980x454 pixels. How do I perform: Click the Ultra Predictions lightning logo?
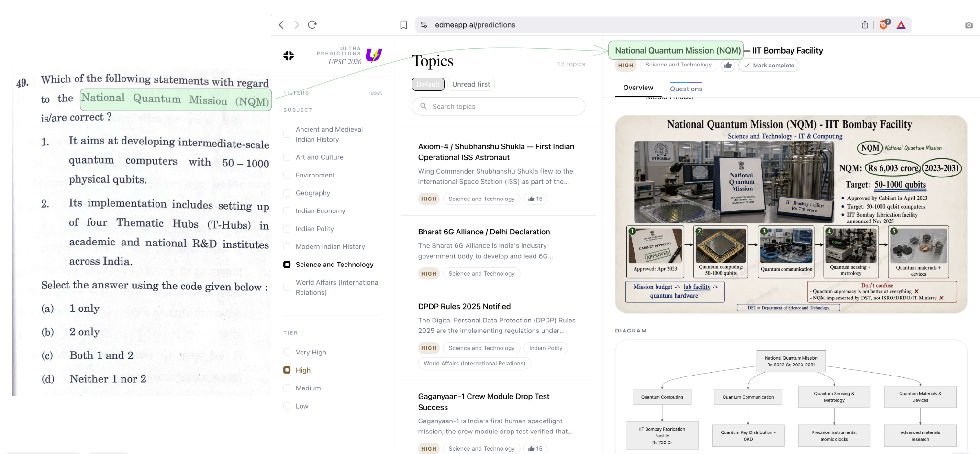click(374, 55)
